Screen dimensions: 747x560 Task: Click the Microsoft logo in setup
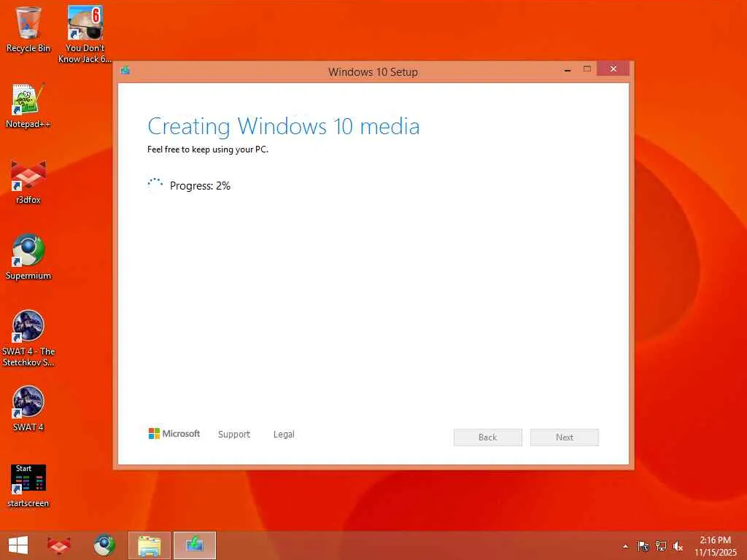click(x=174, y=433)
